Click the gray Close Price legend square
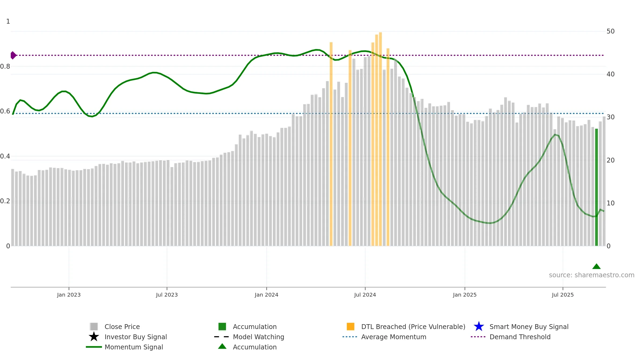Screen dimensions: 644x362 pyautogui.click(x=94, y=326)
